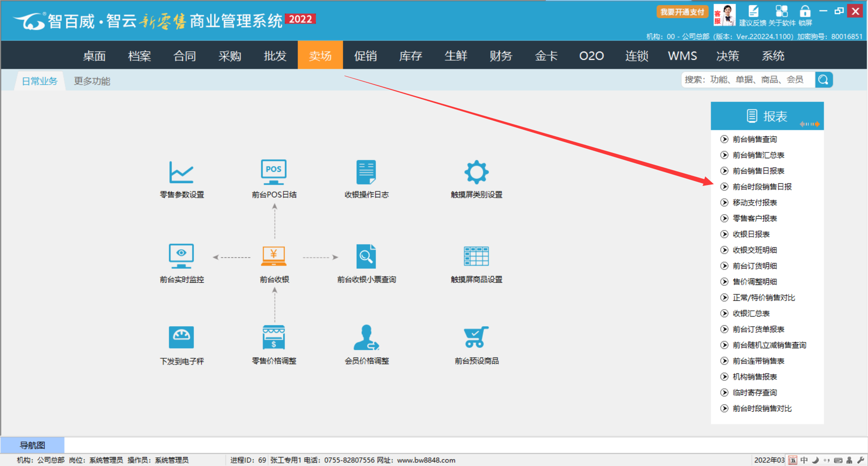The width and height of the screenshot is (868, 466).
Task: Open the 库存 main menu
Action: click(x=410, y=56)
